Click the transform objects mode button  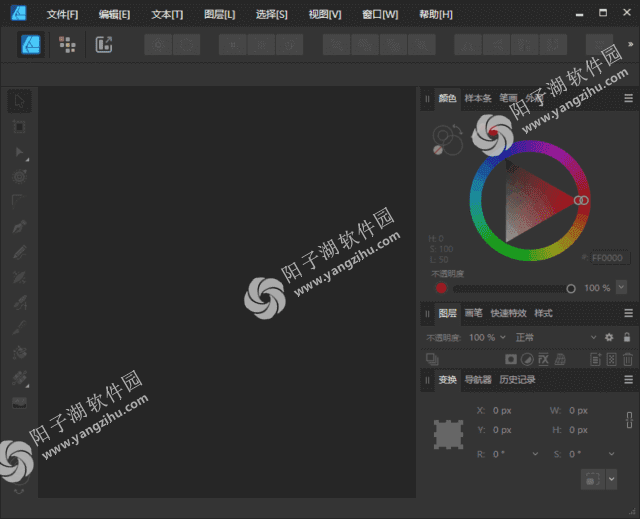pyautogui.click(x=592, y=479)
